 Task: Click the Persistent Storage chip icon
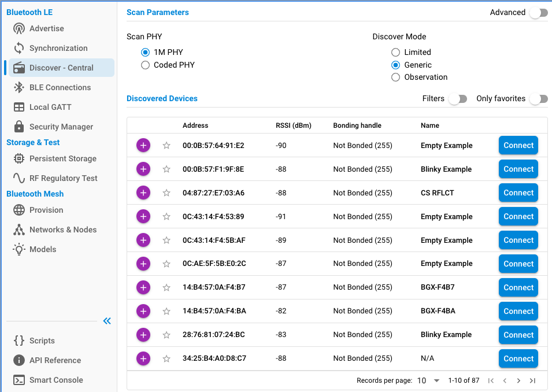(x=19, y=159)
